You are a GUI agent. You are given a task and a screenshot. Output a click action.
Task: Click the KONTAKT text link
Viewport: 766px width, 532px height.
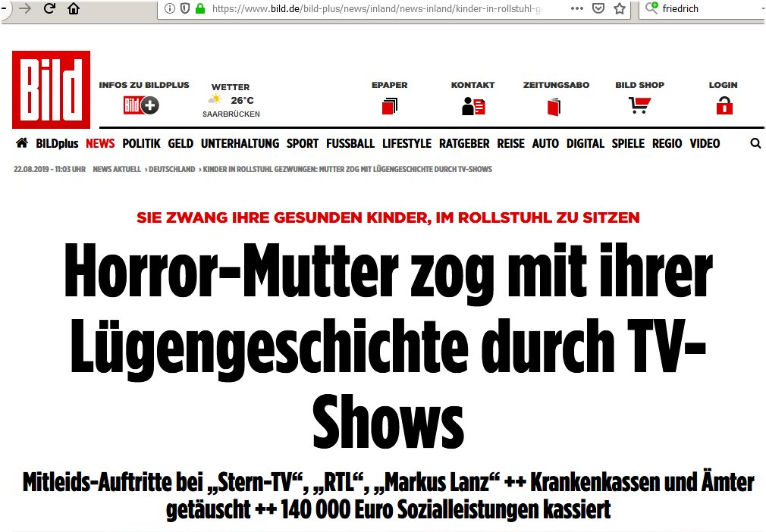(x=473, y=85)
